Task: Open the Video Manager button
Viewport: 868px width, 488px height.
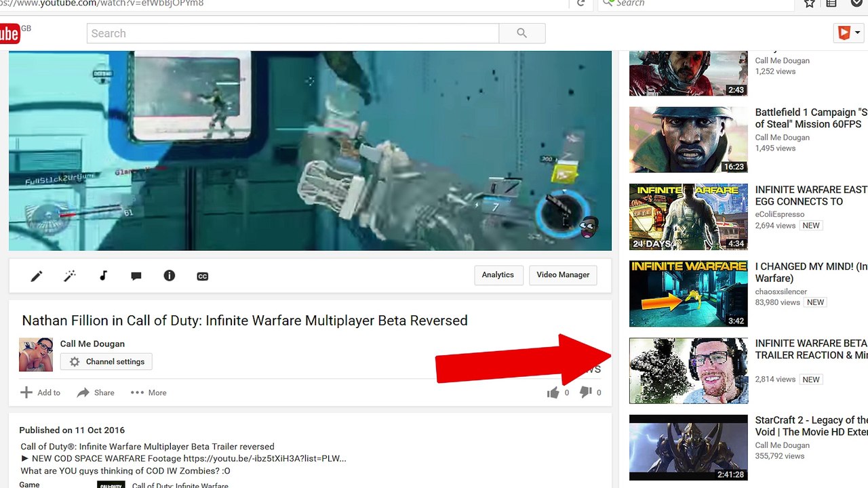Action: point(563,275)
